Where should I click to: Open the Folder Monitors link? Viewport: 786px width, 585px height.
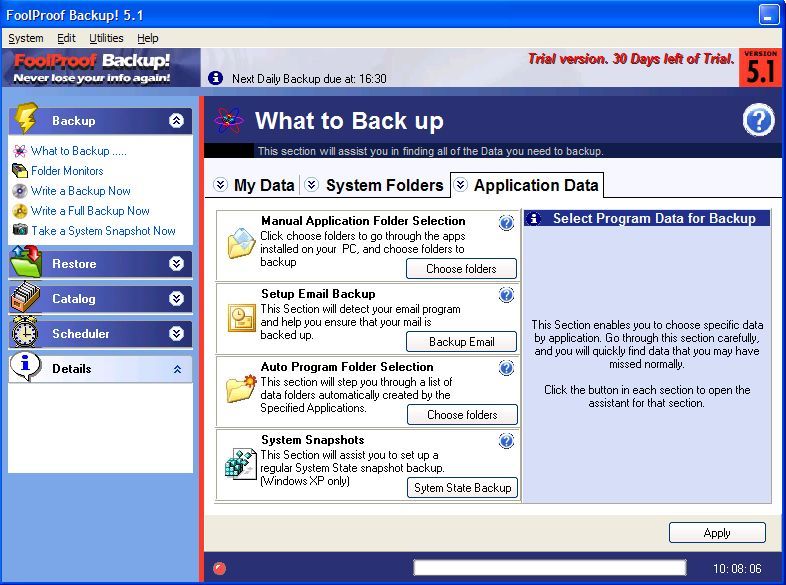point(67,171)
